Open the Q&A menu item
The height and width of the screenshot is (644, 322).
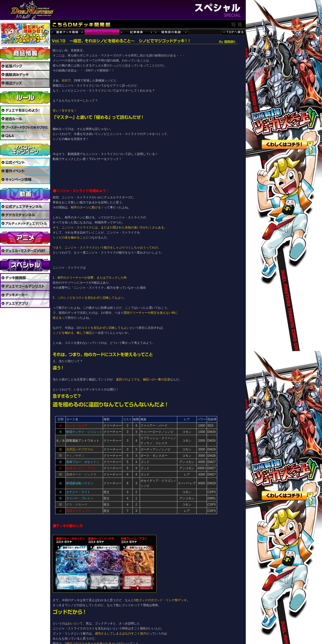(x=25, y=136)
